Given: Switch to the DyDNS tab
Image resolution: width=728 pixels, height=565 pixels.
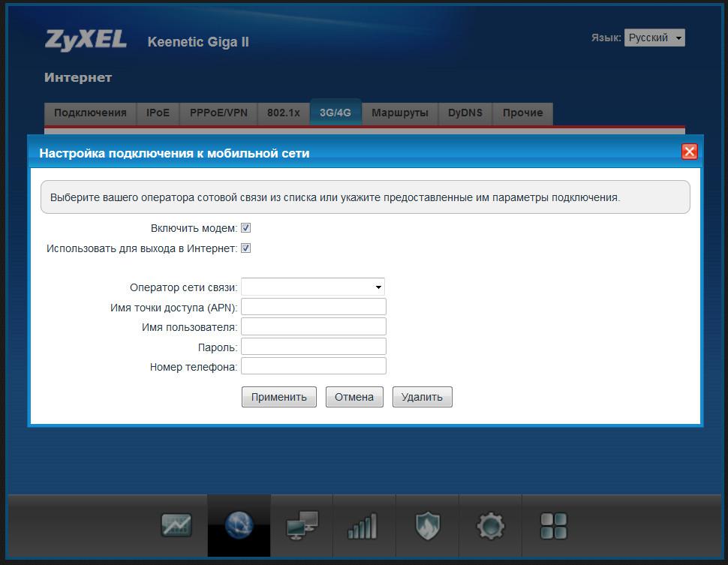Looking at the screenshot, I should pos(465,113).
